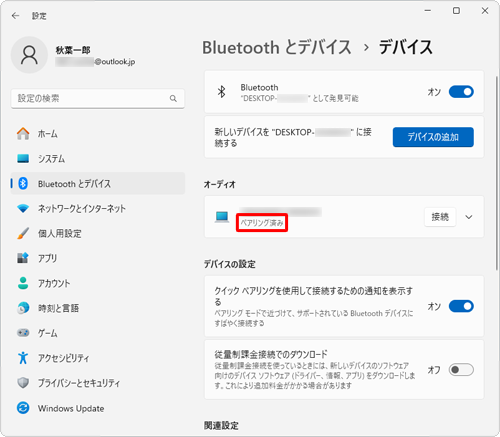This screenshot has width=500, height=437.
Task: Go to 個人用設定 page
Action: pos(98,233)
